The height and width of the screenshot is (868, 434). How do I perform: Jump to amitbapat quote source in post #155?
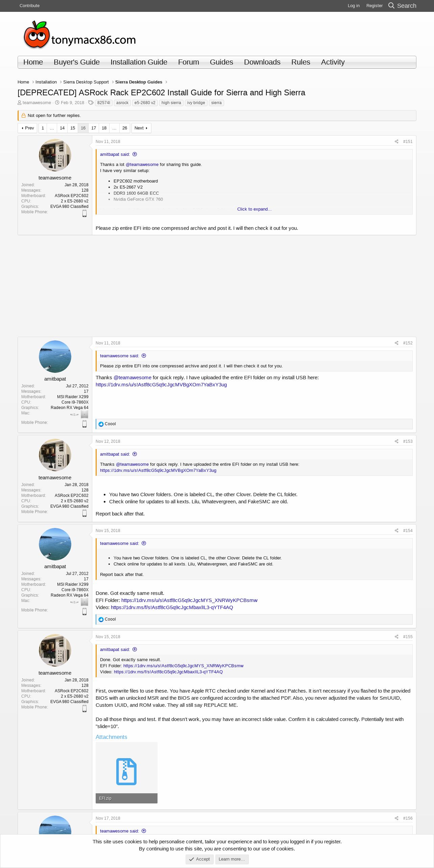coord(135,650)
